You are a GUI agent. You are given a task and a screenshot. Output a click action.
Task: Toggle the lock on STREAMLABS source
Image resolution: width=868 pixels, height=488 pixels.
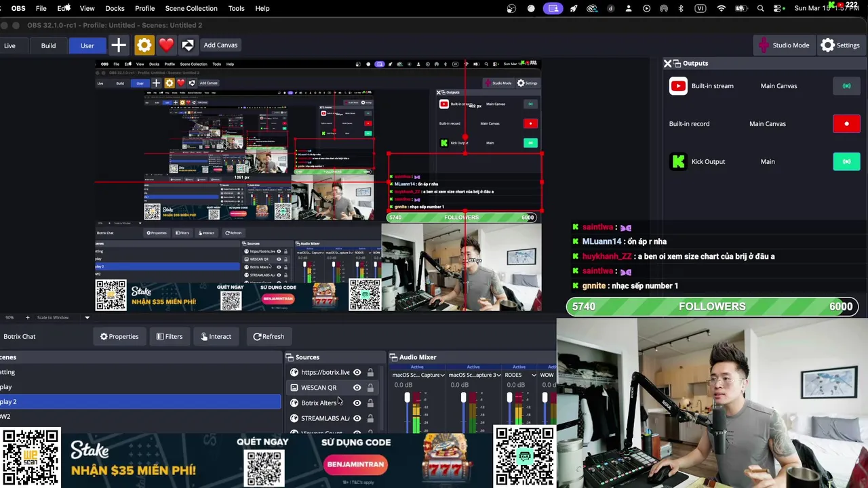click(x=370, y=418)
